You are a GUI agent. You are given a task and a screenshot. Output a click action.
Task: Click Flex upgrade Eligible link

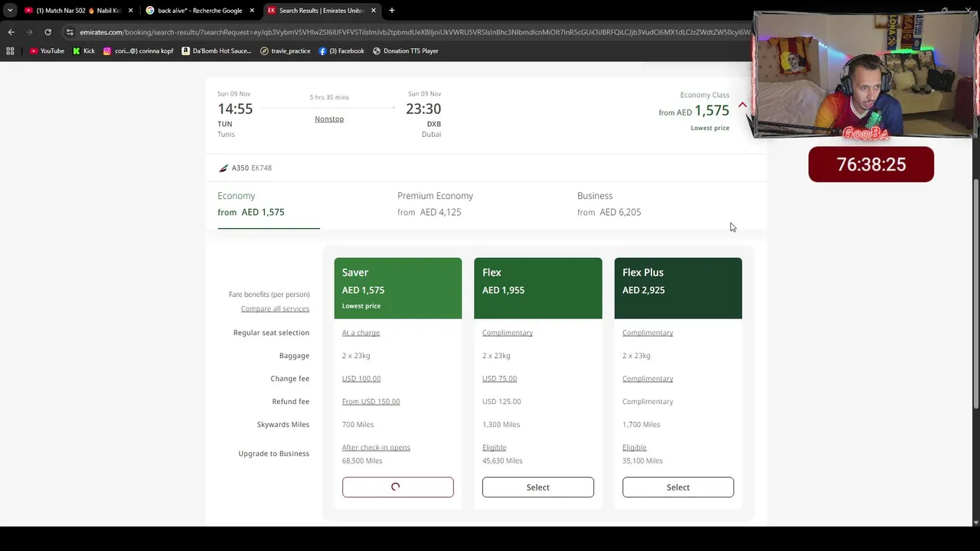click(x=494, y=448)
